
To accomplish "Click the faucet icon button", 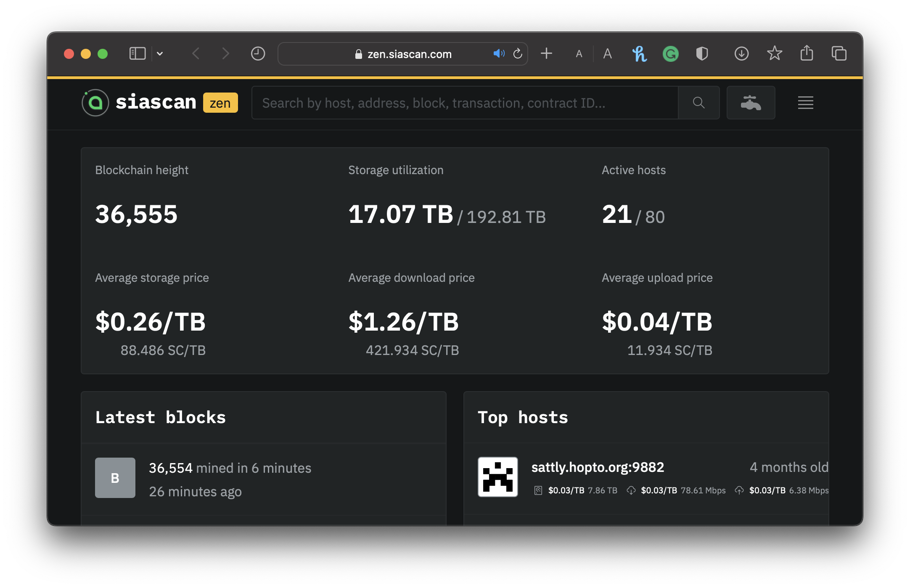I will click(x=751, y=103).
